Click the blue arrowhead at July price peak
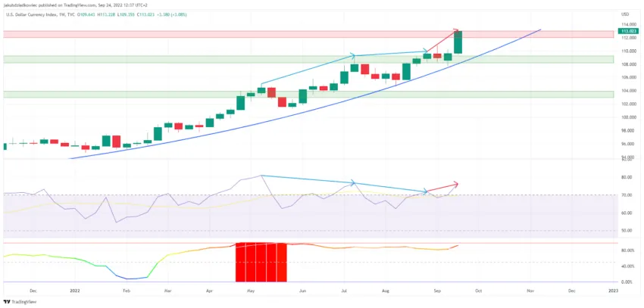Viewport: 644px width, 308px height. 352,55
